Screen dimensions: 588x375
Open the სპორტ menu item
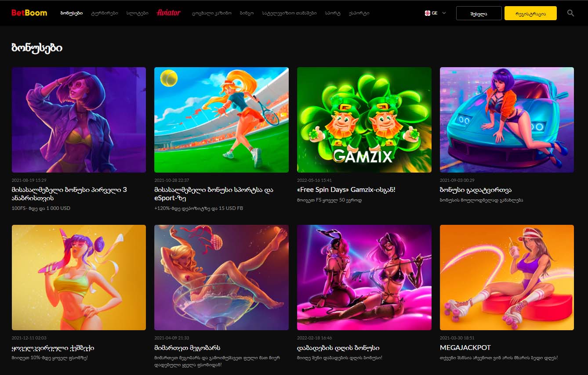[333, 13]
